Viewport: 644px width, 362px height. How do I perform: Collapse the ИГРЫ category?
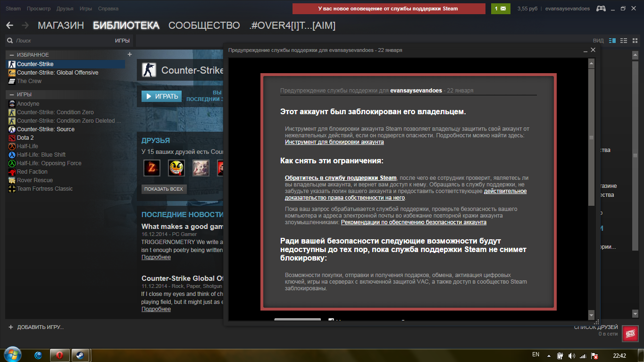click(x=12, y=94)
